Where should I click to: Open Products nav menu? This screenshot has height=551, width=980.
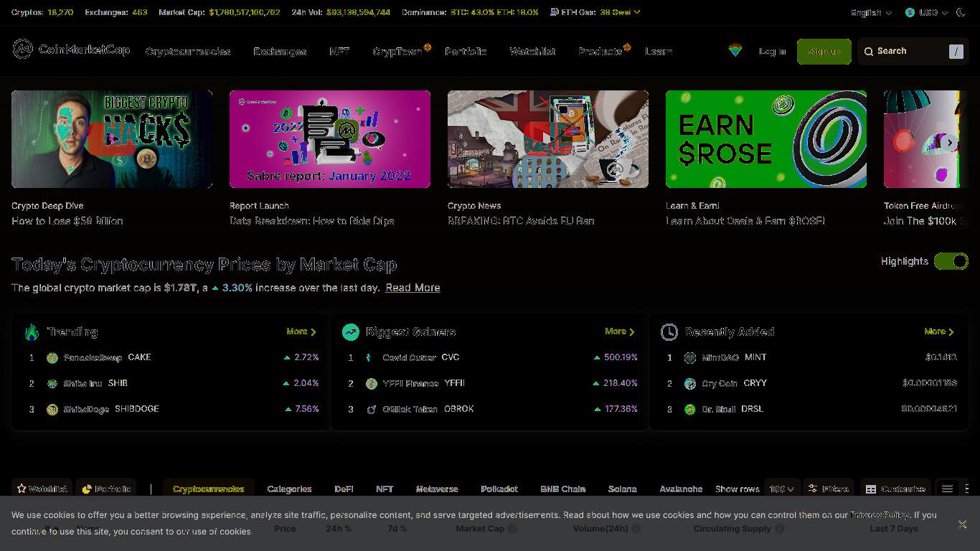coord(600,52)
